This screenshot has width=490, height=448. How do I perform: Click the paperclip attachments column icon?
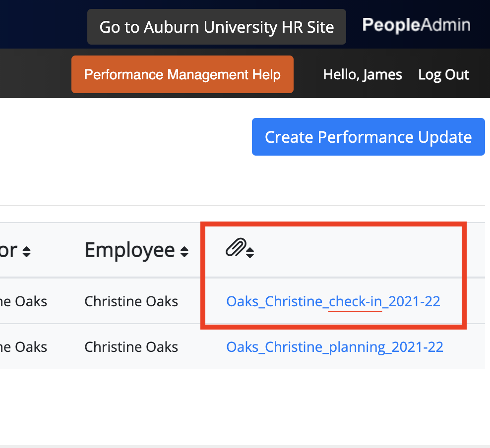coord(236,247)
